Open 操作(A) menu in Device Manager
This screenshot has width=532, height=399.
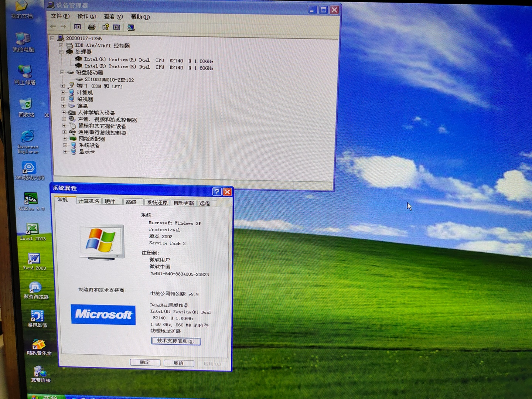point(86,16)
